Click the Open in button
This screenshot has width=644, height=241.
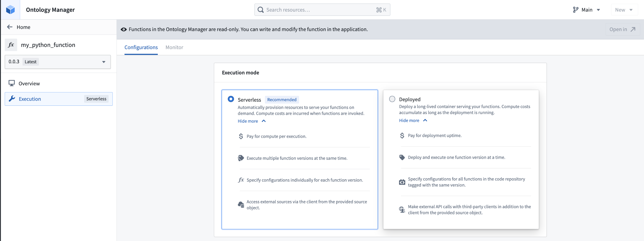(622, 29)
